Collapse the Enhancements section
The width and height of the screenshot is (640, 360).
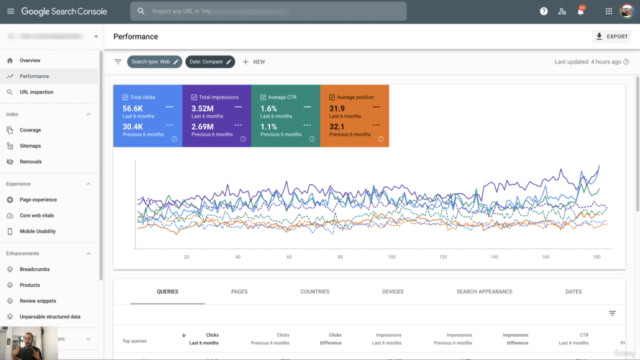pos(88,253)
